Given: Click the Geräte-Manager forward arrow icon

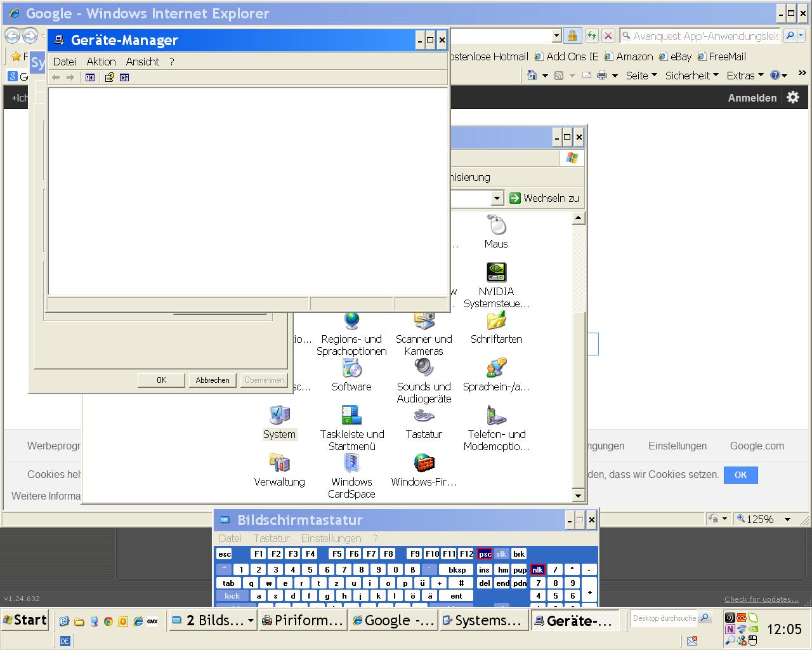Looking at the screenshot, I should click(x=70, y=77).
